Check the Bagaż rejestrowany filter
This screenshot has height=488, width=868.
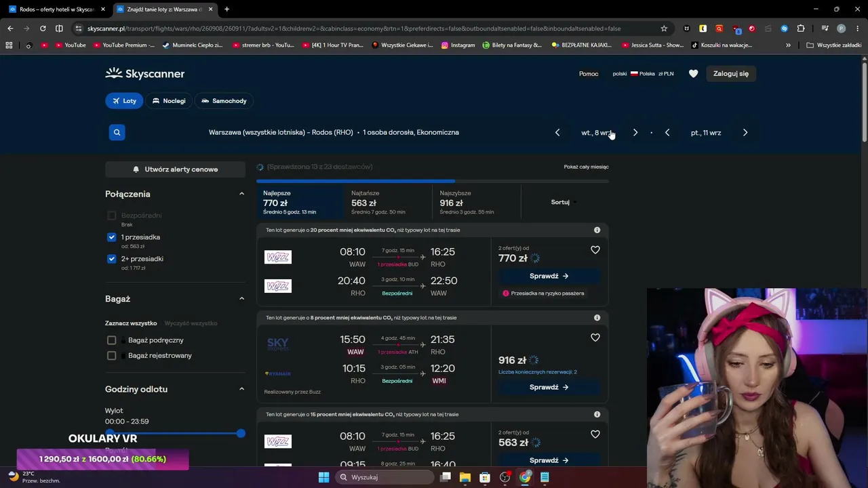112,355
